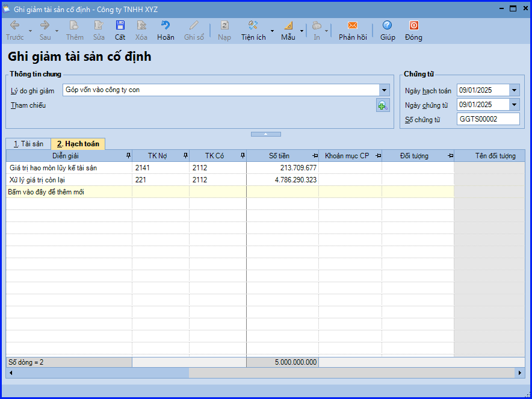Click the horizontal scrollbar right arrow

(x=521, y=373)
